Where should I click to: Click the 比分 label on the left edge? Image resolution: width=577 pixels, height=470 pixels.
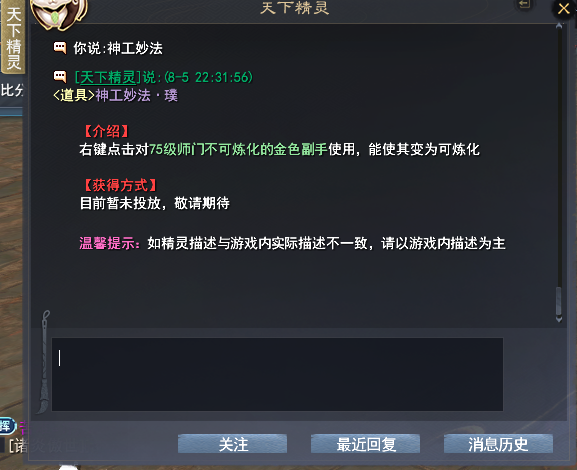[x=12, y=90]
